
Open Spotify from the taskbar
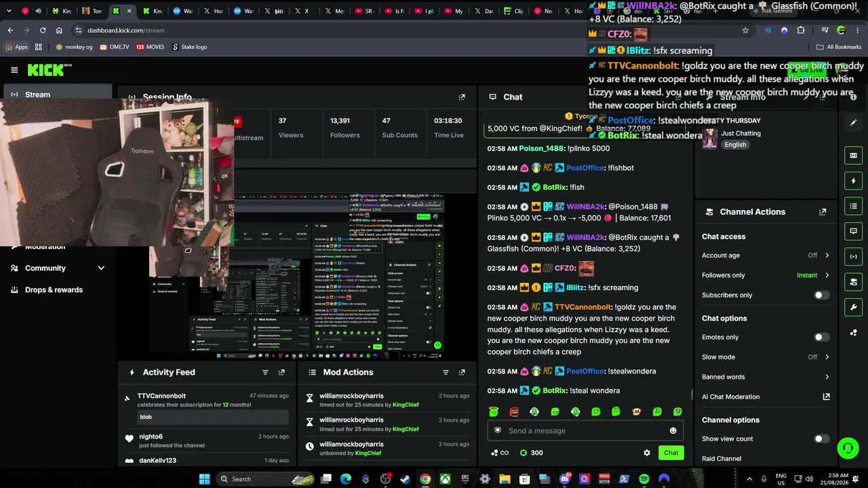[644, 479]
